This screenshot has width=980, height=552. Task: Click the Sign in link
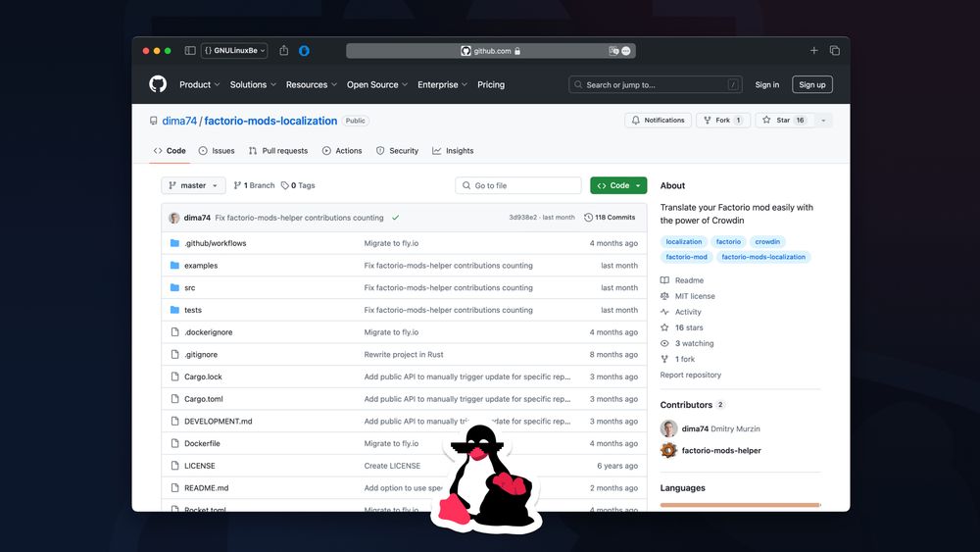click(767, 84)
